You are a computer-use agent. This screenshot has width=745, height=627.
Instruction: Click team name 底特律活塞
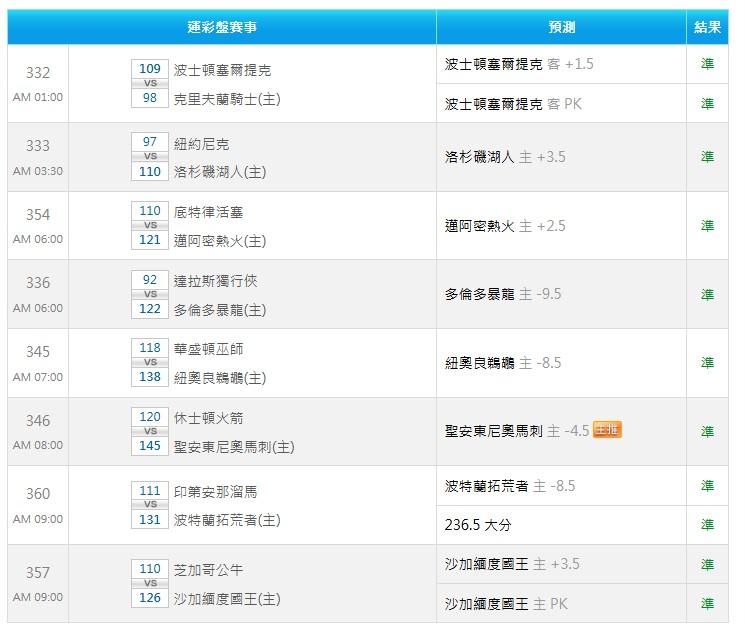[x=208, y=212]
